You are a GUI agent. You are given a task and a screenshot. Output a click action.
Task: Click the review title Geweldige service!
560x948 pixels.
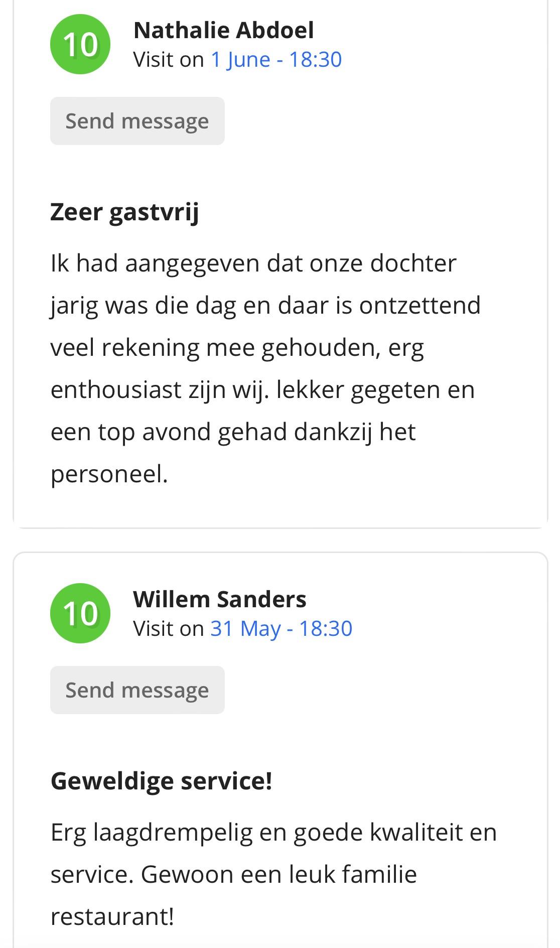click(162, 781)
